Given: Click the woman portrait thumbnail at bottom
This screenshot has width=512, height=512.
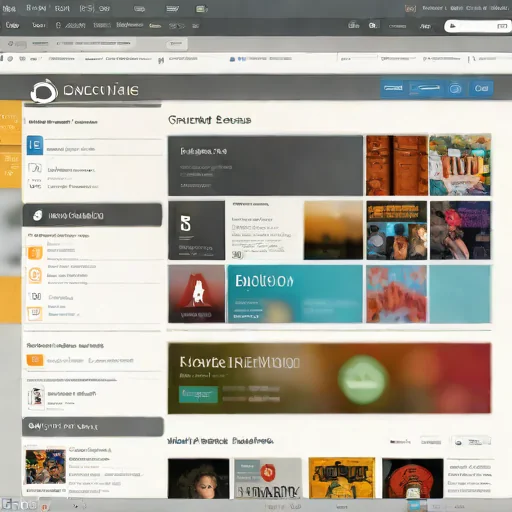Looking at the screenshot, I should (x=199, y=478).
